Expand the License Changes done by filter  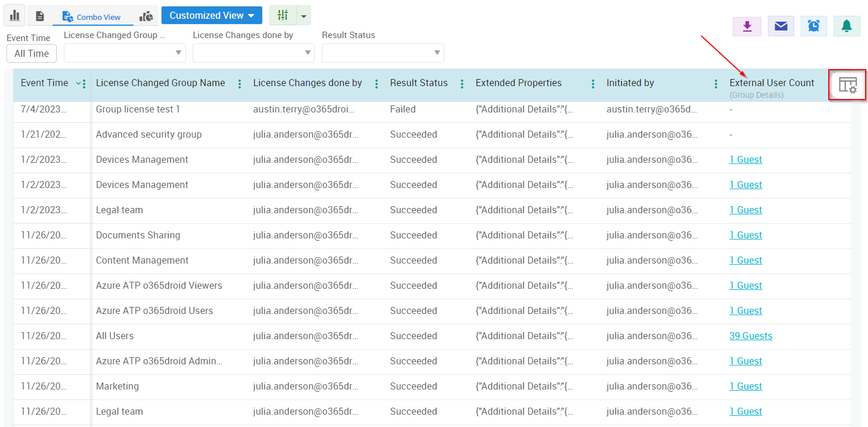(307, 53)
